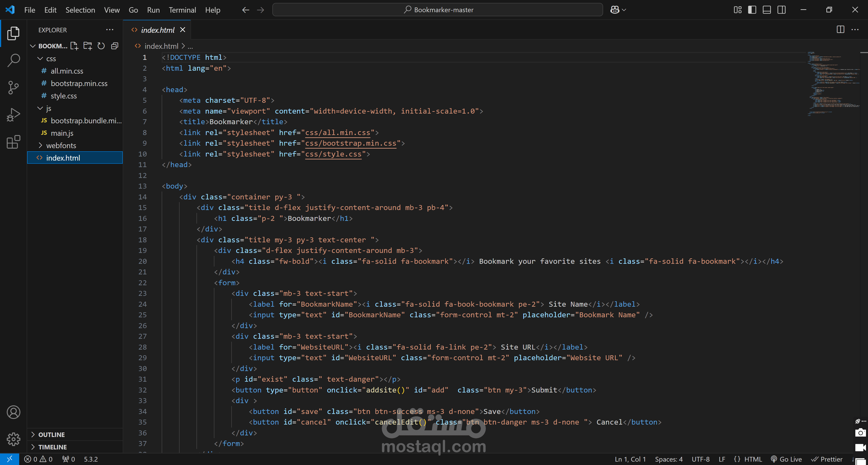Collapse the css folder
868x465 pixels.
(51, 58)
